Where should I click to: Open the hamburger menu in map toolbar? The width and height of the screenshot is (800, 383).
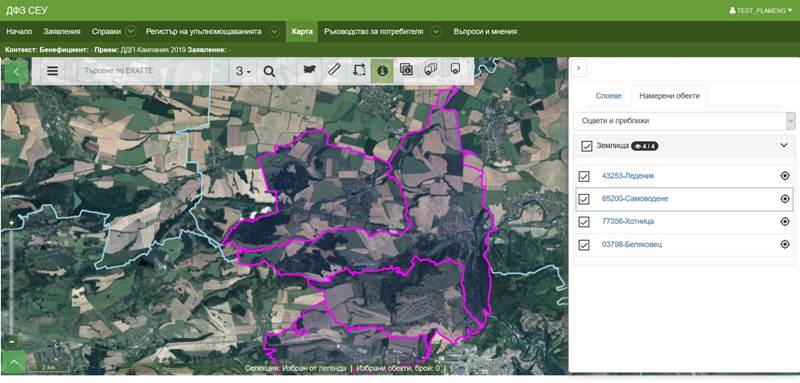click(53, 71)
